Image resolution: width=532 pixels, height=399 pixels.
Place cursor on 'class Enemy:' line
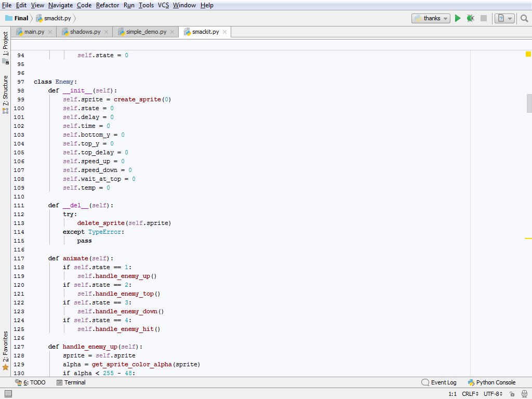(55, 82)
